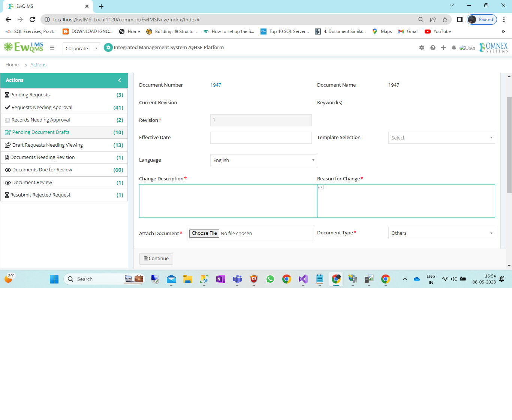Viewport: 512px width, 420px height.
Task: Click the User profile icon
Action: pyautogui.click(x=468, y=48)
